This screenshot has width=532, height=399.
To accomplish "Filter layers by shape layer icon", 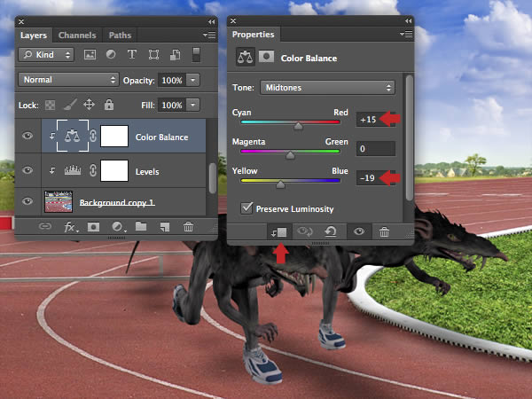I will 153,55.
